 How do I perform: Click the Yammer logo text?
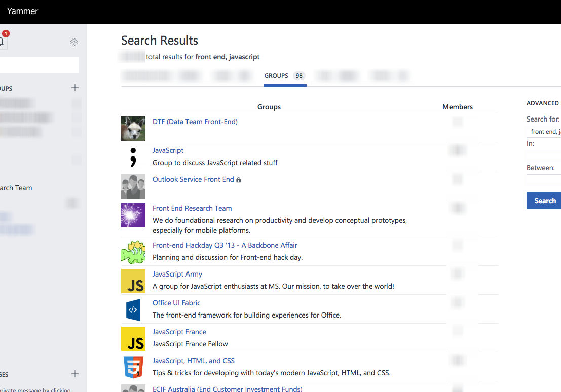[x=22, y=11]
